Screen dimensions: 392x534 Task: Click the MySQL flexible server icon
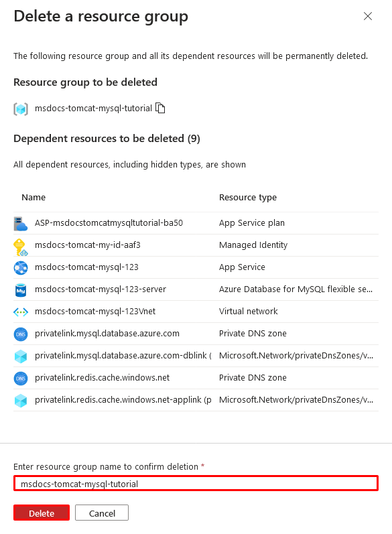[20, 290]
